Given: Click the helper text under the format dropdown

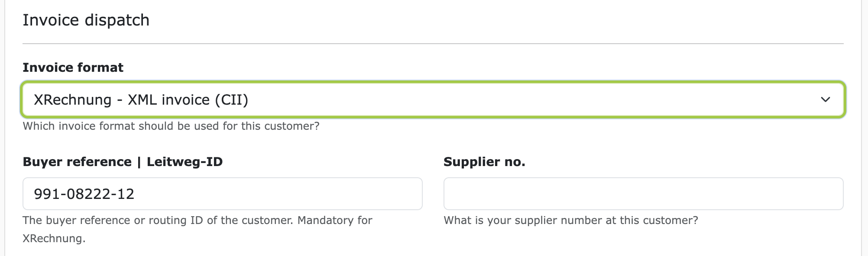Looking at the screenshot, I should point(171,126).
